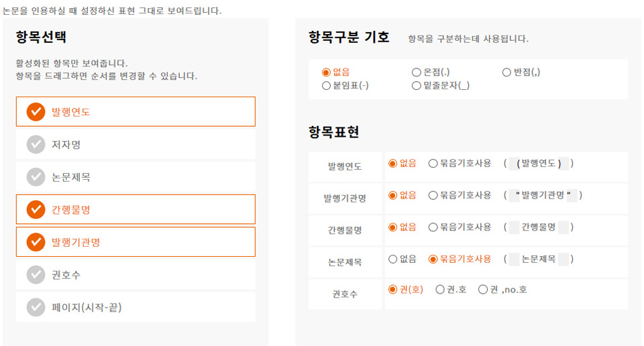
Task: Click opening bracket box before 간행물명 preview
Action: (515, 227)
